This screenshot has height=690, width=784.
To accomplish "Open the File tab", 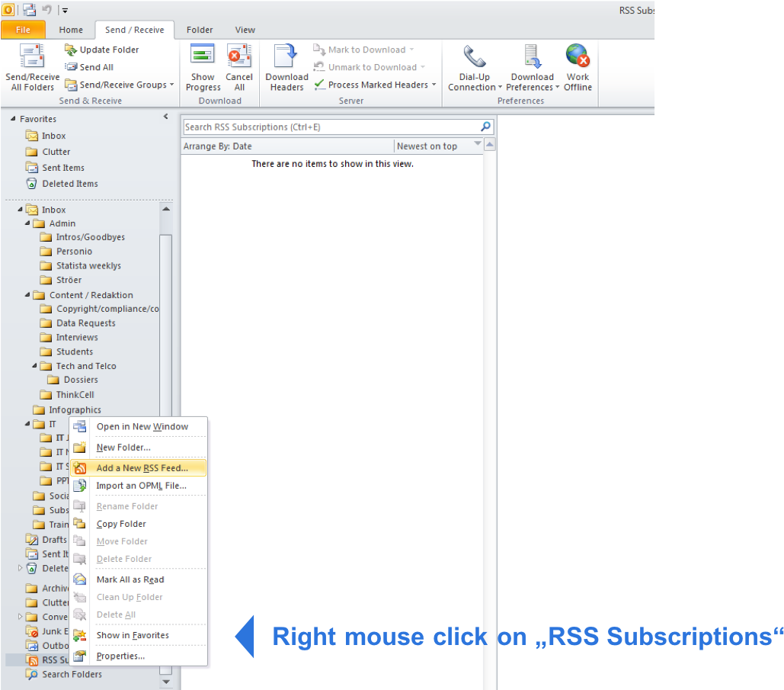I will [23, 30].
